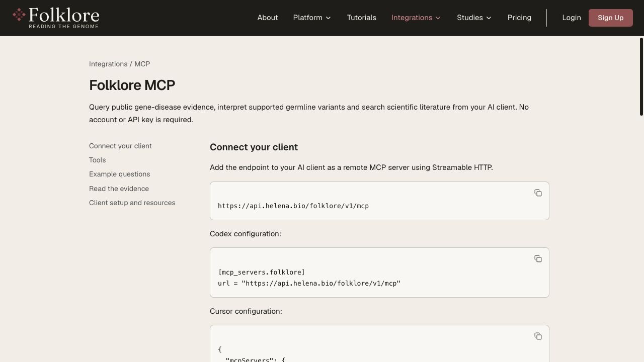Expand the Integrations menu chevron
This screenshot has width=644, height=362.
pyautogui.click(x=438, y=18)
